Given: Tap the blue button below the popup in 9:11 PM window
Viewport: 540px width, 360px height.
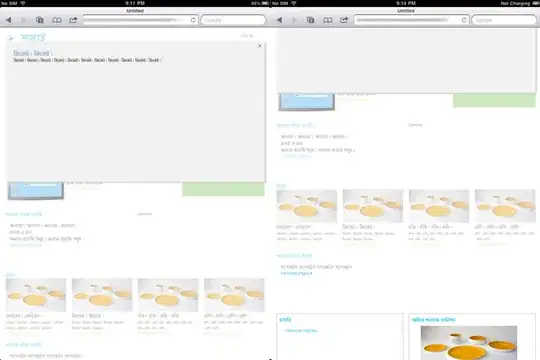Looking at the screenshot, I should coord(36,191).
